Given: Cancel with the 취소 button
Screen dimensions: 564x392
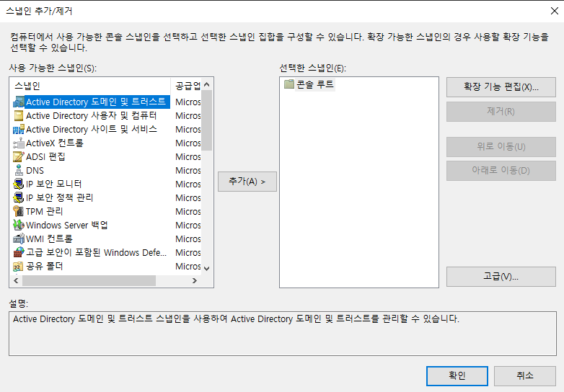Looking at the screenshot, I should coord(525,376).
